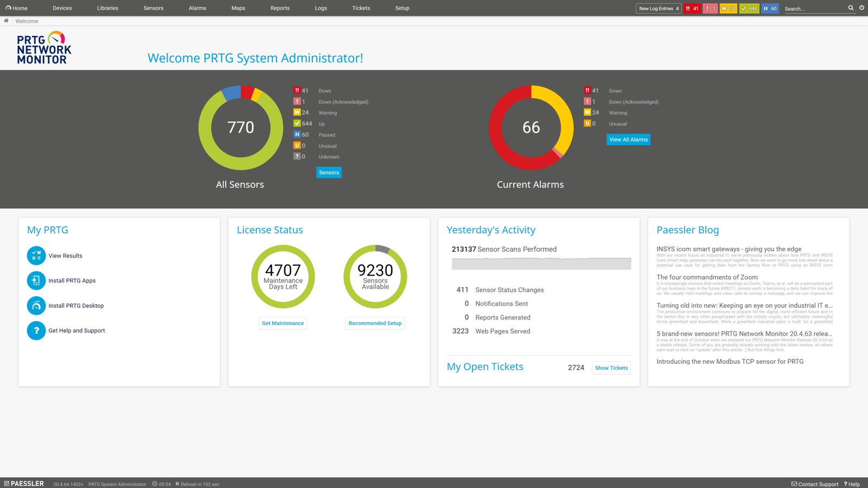This screenshot has width=868, height=488.
Task: Open the Libraries menu
Action: coord(107,8)
